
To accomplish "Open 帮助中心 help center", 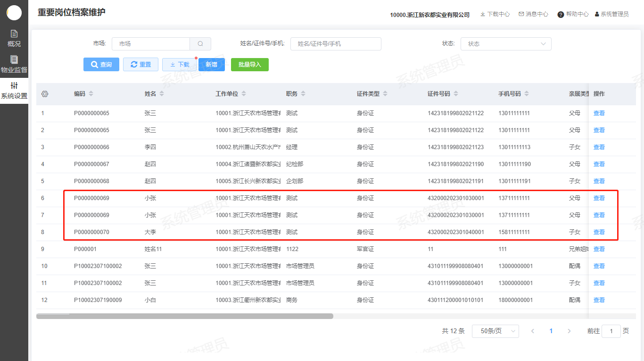I will coord(573,14).
